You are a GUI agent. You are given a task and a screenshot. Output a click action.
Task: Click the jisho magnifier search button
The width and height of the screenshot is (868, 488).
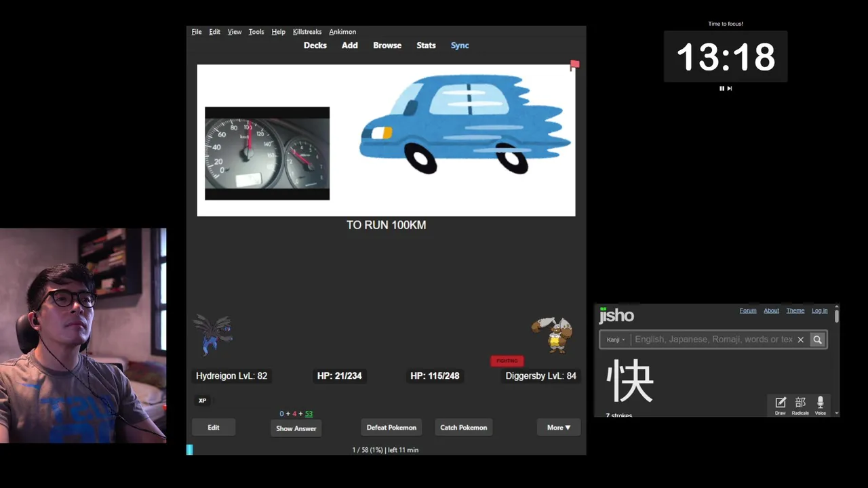pyautogui.click(x=817, y=340)
